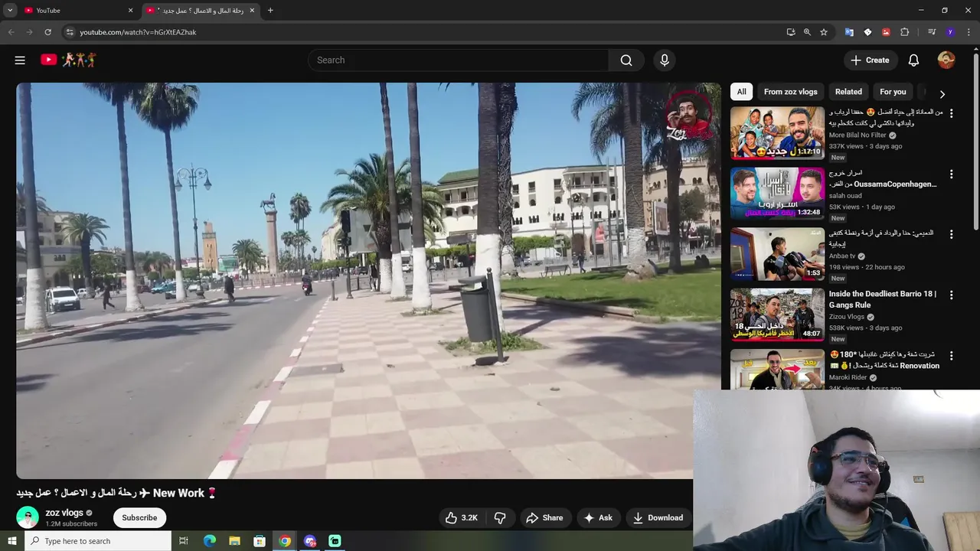Reload the page
The image size is (980, 551).
(47, 32)
